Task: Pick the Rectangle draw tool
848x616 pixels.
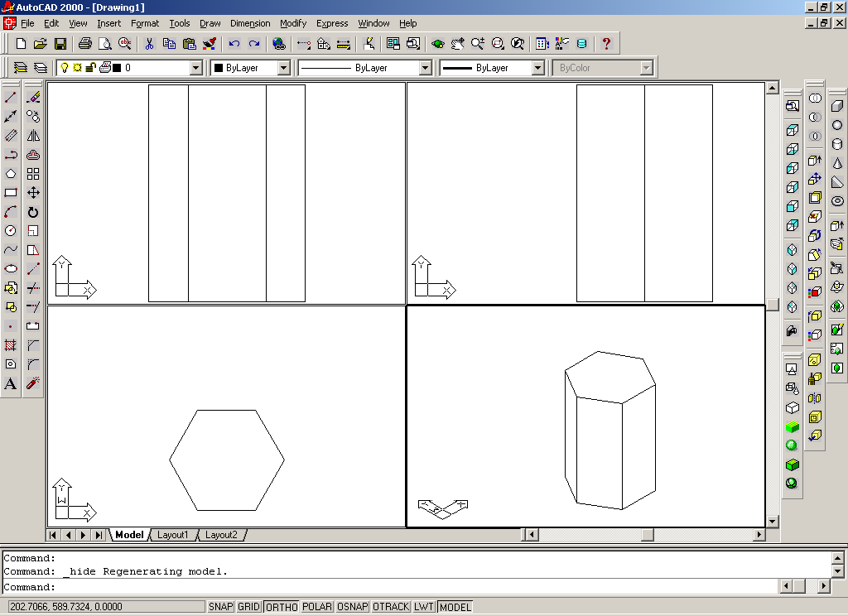Action: point(10,193)
